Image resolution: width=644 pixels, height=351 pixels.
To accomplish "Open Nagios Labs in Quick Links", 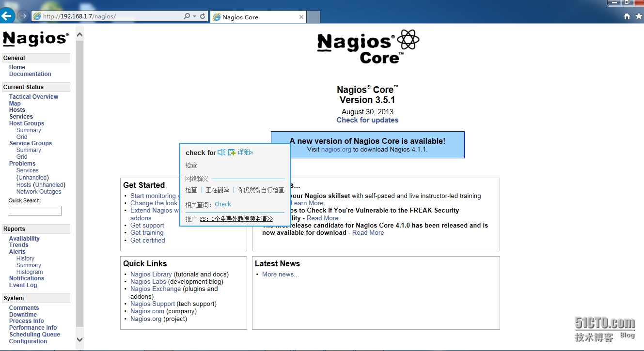I will 148,282.
